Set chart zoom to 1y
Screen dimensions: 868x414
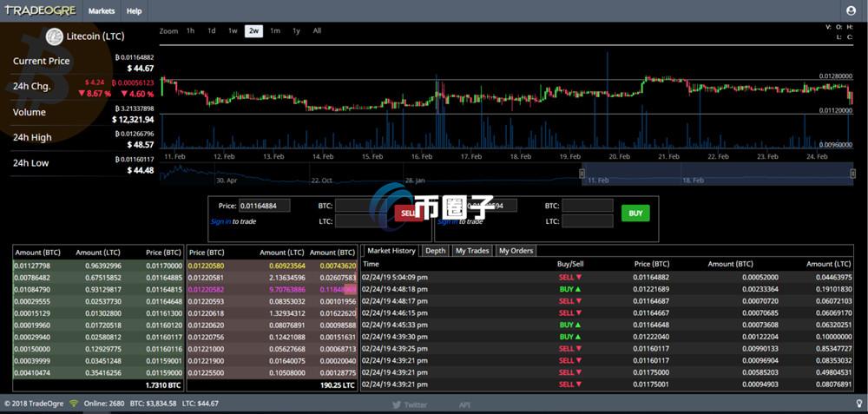[296, 31]
